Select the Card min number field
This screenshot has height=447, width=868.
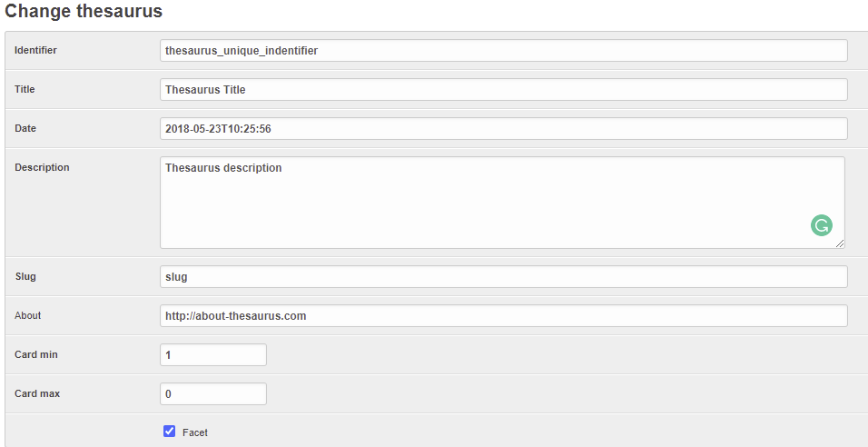click(x=213, y=354)
